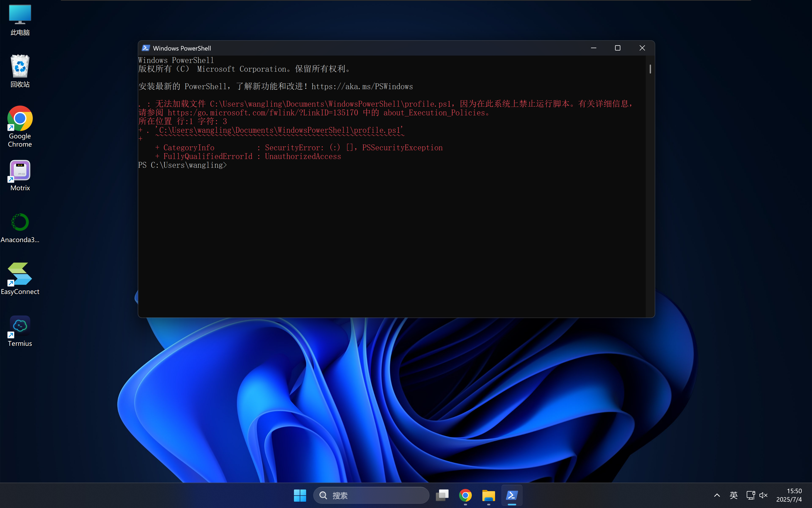This screenshot has height=508, width=812.
Task: Click the taskbar 搜索 search box
Action: pos(371,495)
